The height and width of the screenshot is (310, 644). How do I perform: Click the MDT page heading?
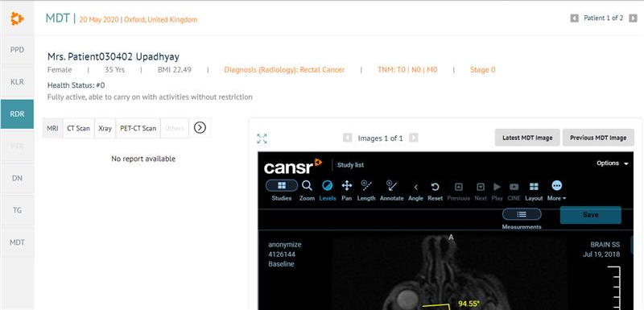click(x=57, y=19)
